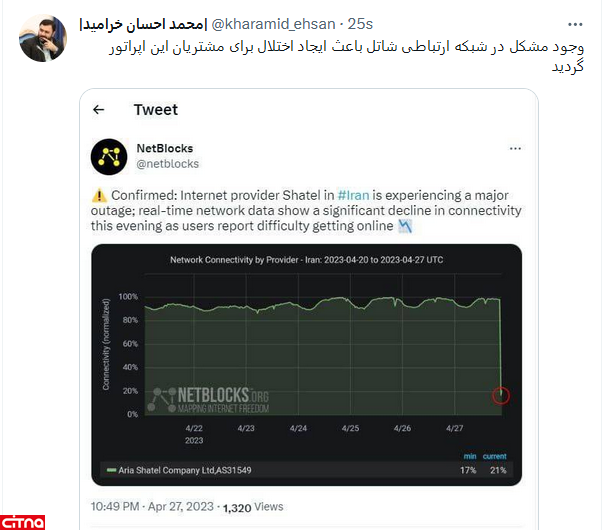
Task: Click the NetBlocks account name
Action: [164, 148]
